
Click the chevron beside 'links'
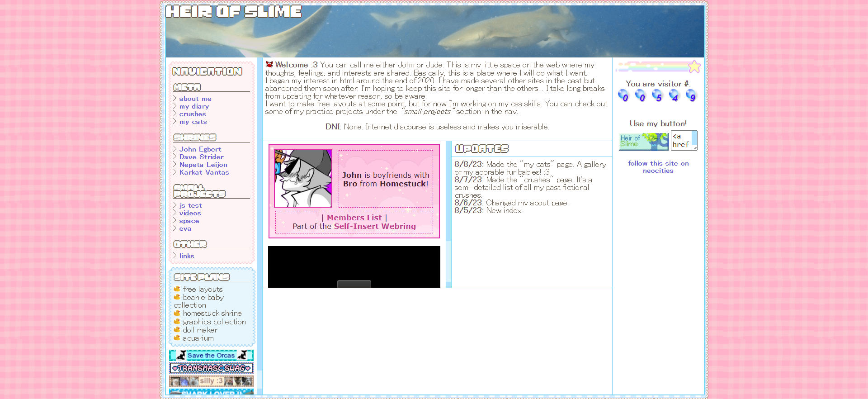[x=175, y=256]
